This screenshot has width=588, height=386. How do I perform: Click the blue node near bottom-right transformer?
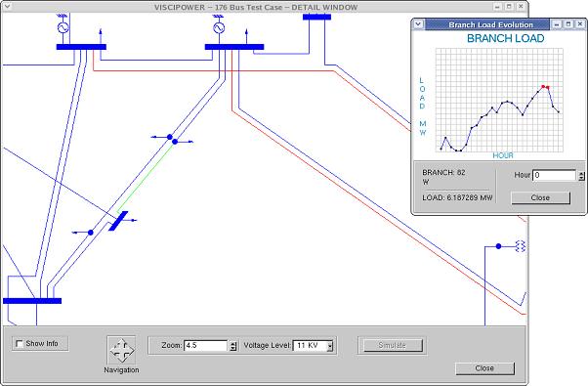pos(498,246)
